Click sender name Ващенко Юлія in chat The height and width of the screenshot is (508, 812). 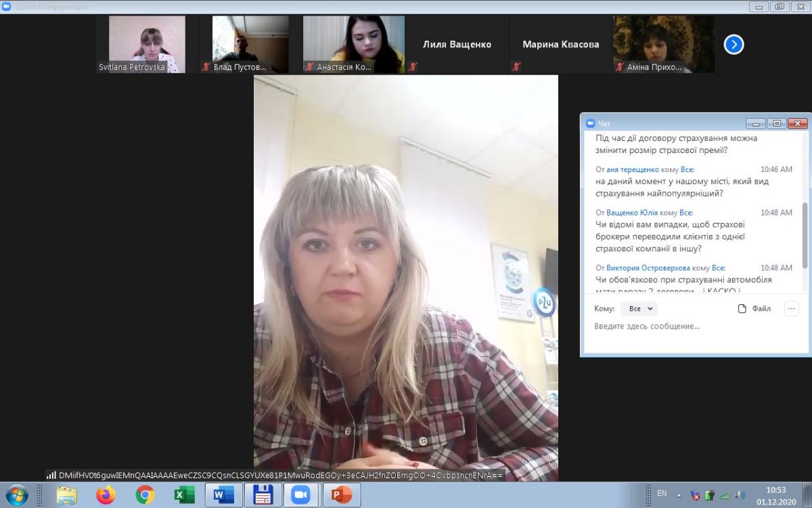(632, 212)
